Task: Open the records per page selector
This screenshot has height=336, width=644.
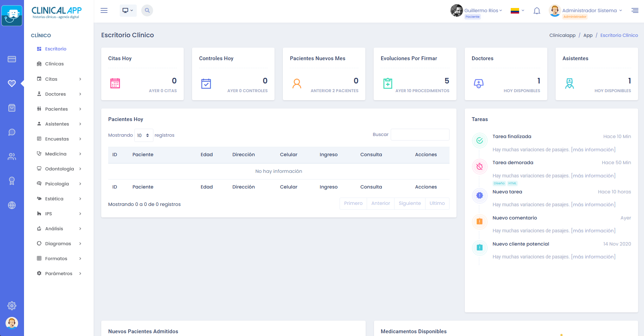Action: (x=143, y=135)
